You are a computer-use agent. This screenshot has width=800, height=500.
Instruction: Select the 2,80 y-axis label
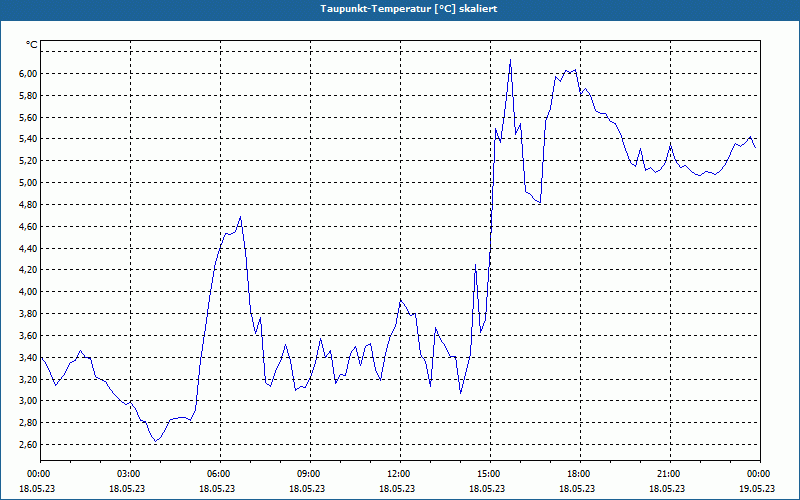pos(29,423)
